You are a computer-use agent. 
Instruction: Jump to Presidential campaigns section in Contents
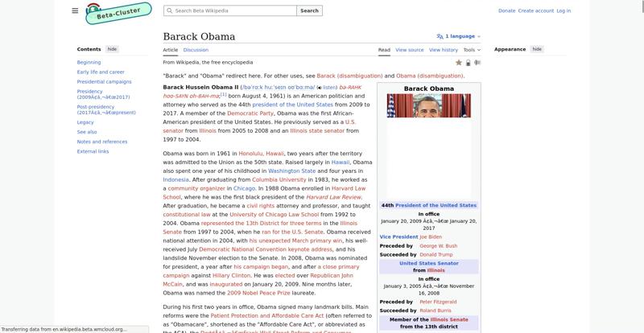click(104, 81)
